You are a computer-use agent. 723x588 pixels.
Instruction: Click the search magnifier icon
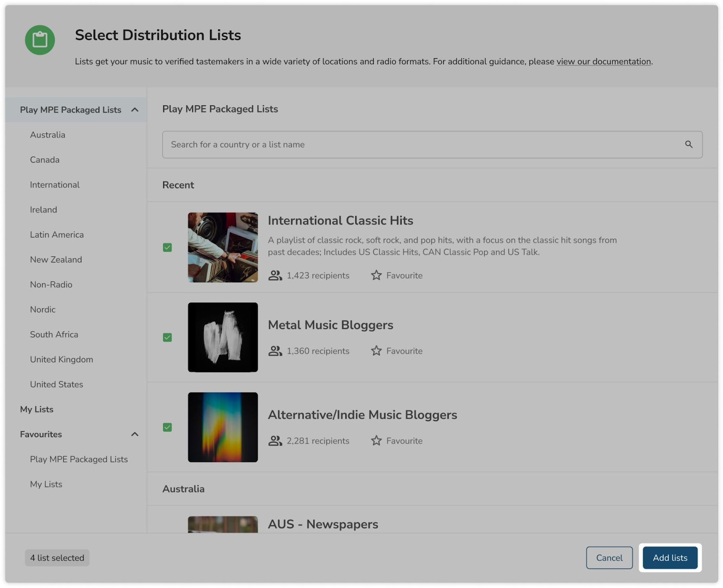(688, 145)
